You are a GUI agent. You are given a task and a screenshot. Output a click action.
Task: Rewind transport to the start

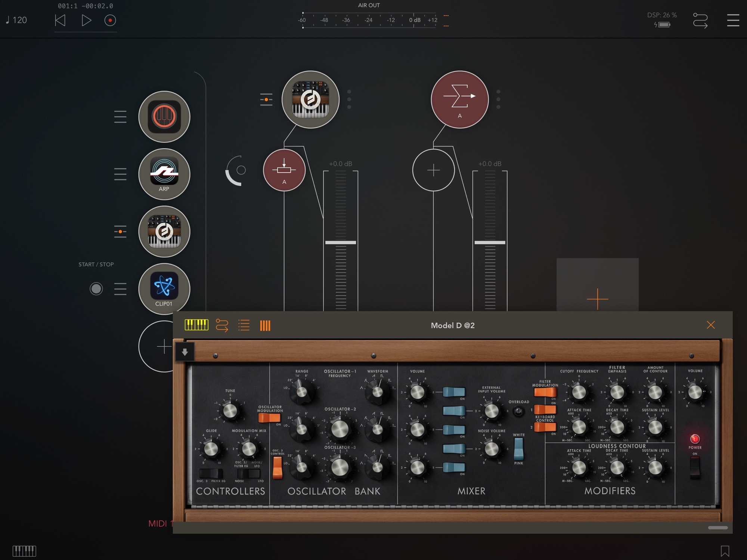(x=60, y=20)
